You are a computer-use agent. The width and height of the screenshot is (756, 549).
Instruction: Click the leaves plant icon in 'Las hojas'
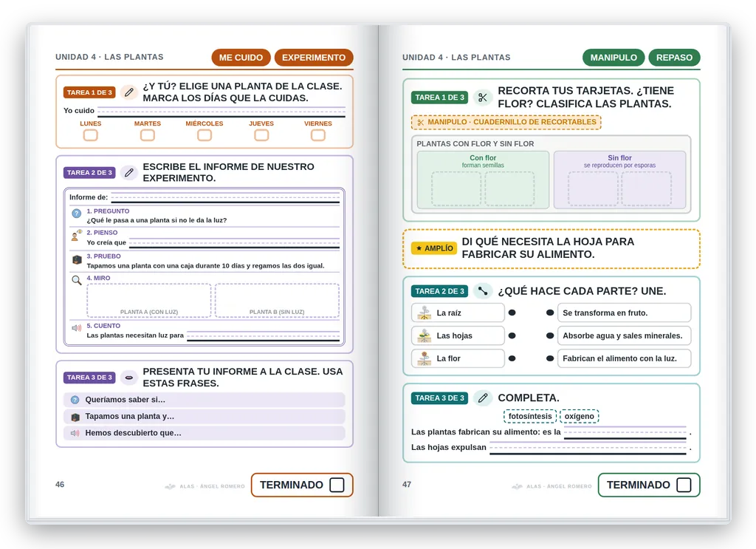coord(425,335)
